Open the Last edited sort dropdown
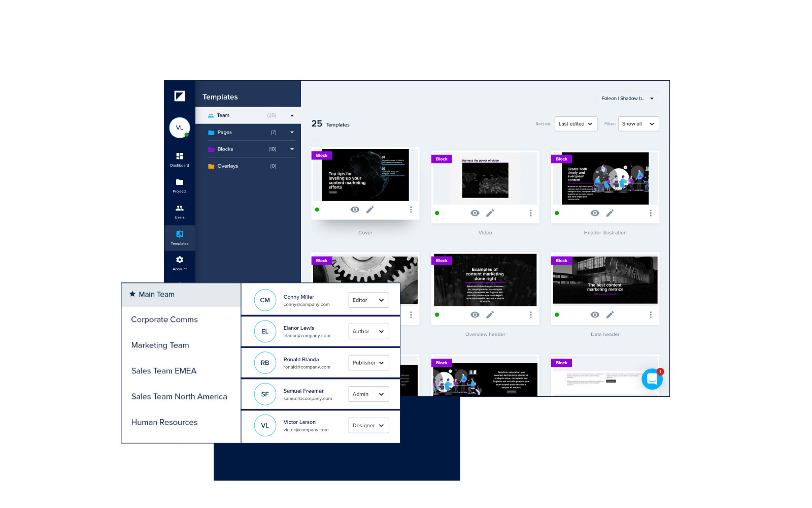The width and height of the screenshot is (812, 508). (576, 123)
